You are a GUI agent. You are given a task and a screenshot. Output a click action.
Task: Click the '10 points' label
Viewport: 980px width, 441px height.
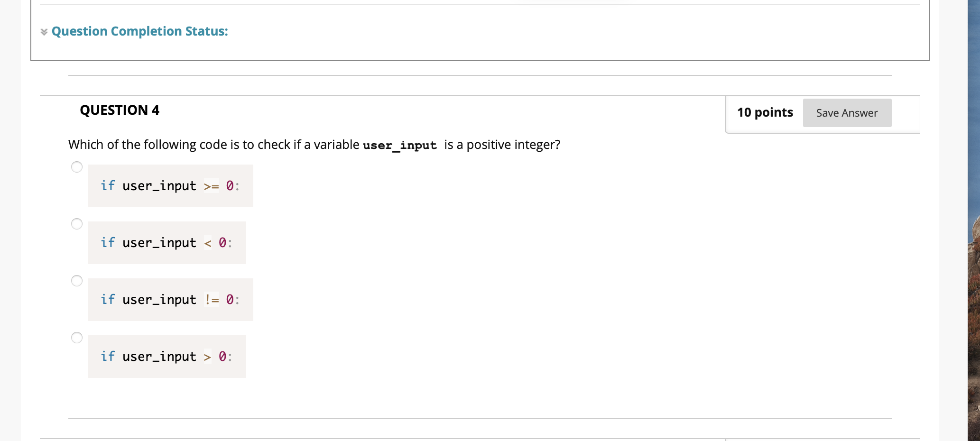[x=764, y=112]
